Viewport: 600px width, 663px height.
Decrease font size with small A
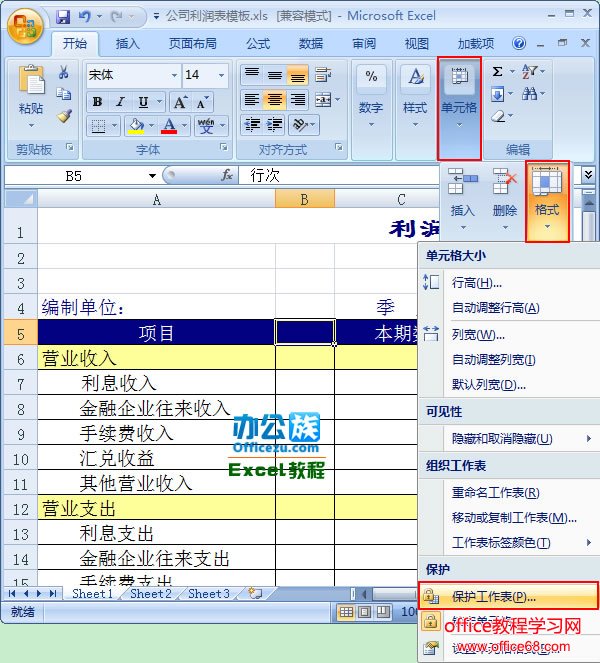[x=202, y=102]
